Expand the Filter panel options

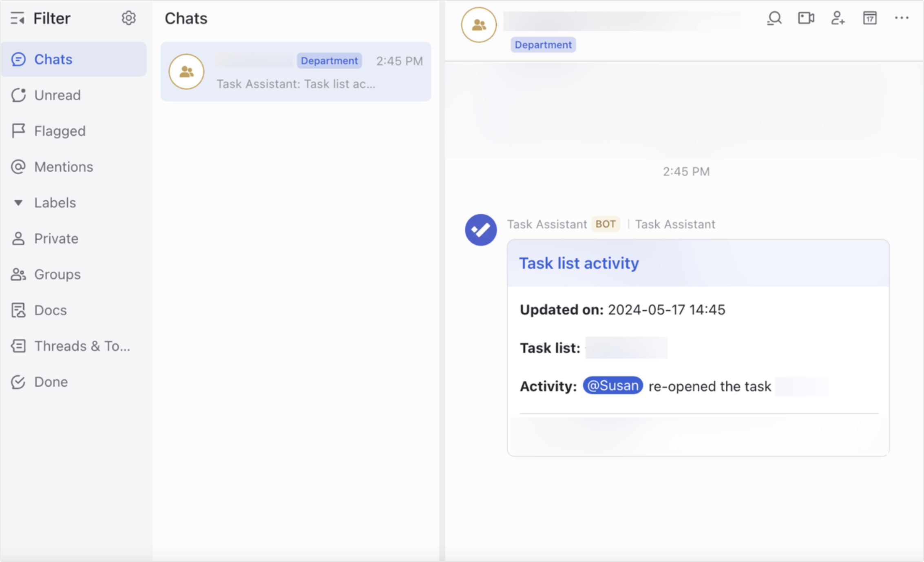tap(17, 18)
